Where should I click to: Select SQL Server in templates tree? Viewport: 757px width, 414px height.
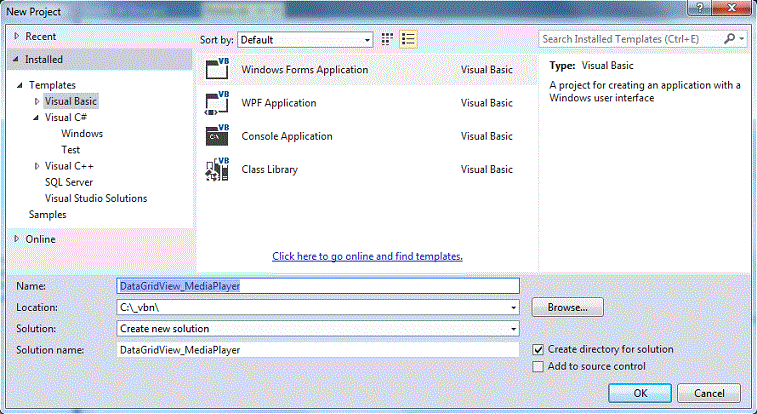click(69, 182)
